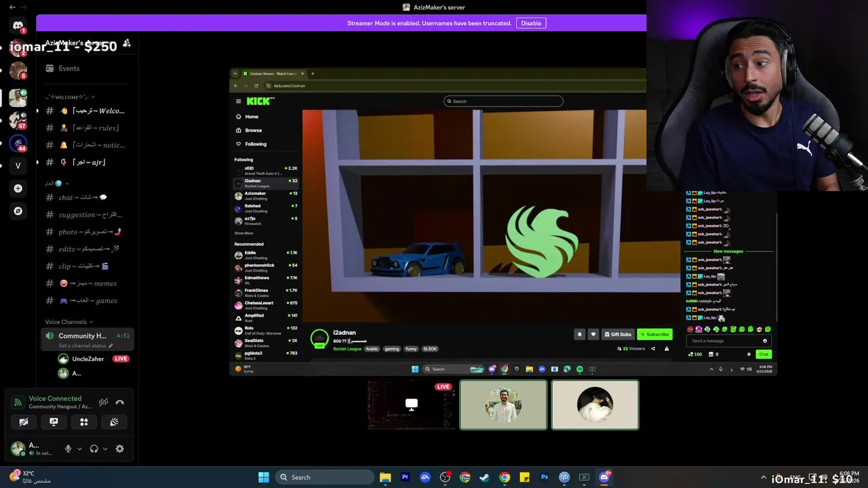Open Azizmaker channel in Kick Following list
This screenshot has height=488, width=868.
pyautogui.click(x=266, y=195)
